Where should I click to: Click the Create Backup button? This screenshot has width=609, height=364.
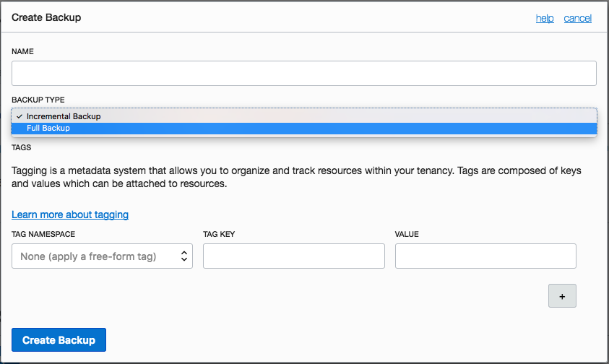point(59,340)
